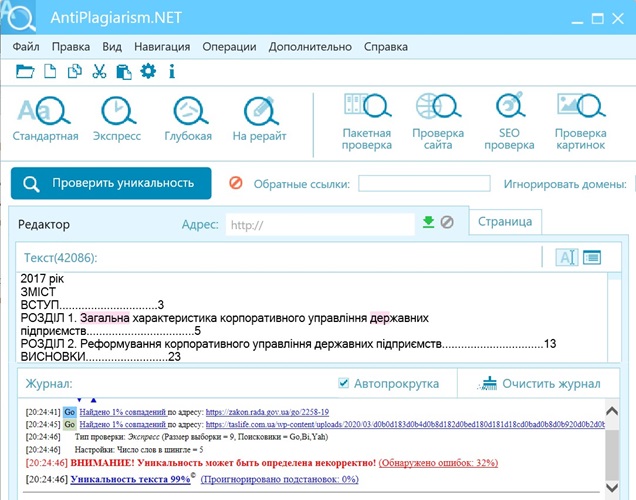Open Проверка картинок image check
The image size is (636, 500).
coord(580,122)
